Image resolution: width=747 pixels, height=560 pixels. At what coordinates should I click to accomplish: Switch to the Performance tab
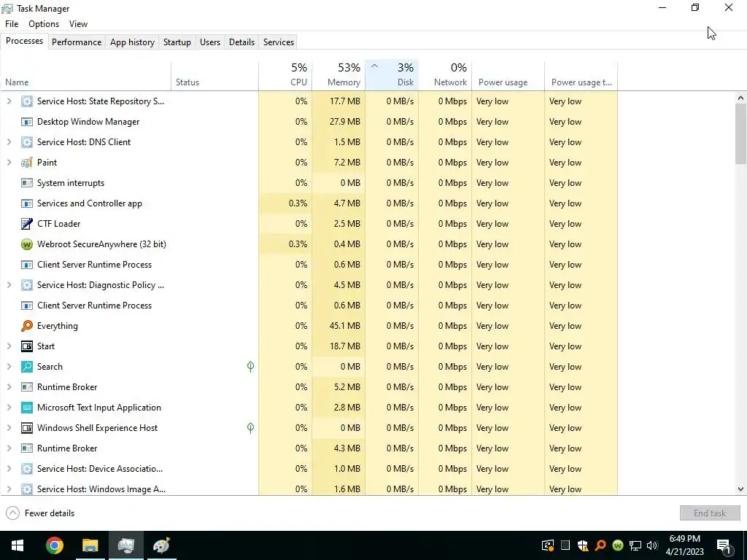tap(77, 42)
